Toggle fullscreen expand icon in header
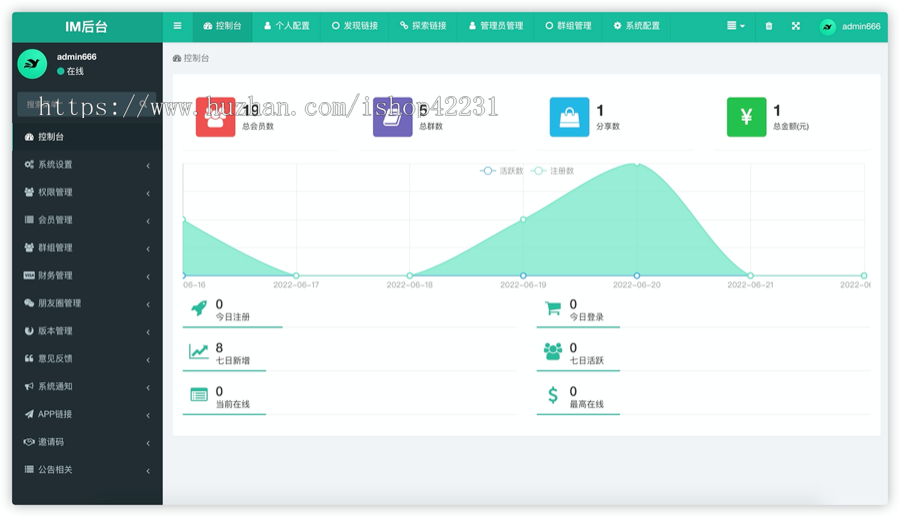The image size is (900, 517). 796,26
